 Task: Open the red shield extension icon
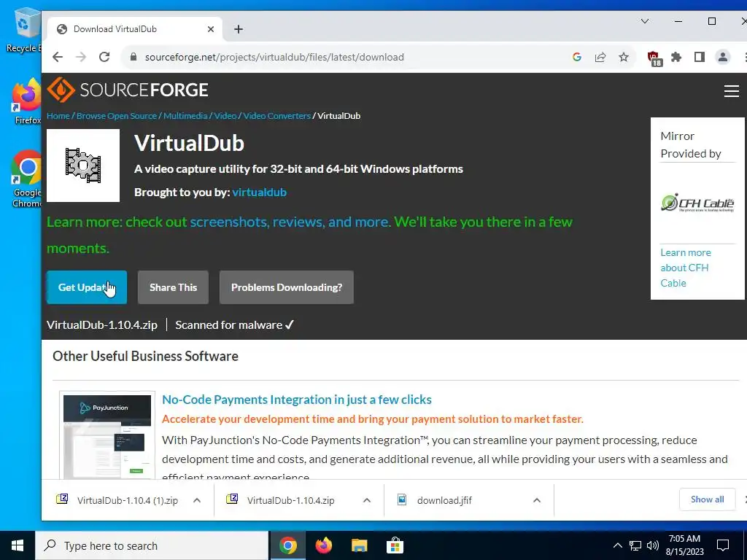click(654, 58)
